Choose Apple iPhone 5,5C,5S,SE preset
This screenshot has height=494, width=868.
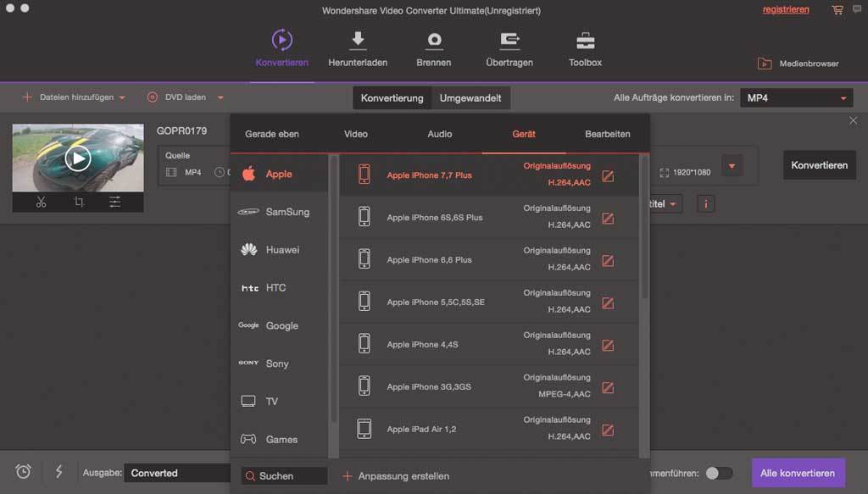(489, 302)
